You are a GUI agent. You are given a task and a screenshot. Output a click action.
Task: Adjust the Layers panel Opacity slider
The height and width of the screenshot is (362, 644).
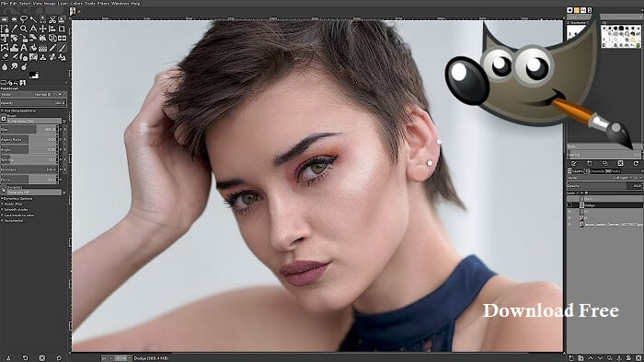tap(604, 186)
